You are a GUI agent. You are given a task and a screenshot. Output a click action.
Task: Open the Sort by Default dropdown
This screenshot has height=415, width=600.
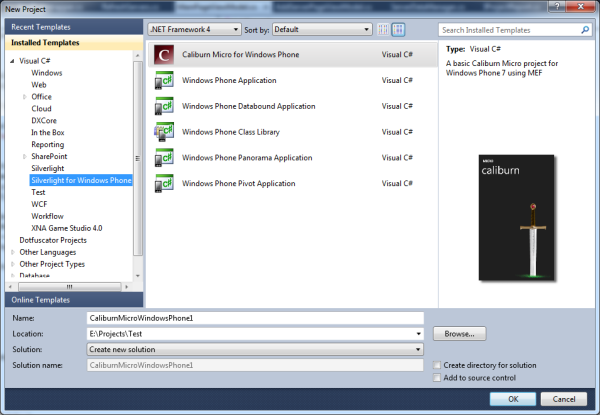[x=322, y=29]
